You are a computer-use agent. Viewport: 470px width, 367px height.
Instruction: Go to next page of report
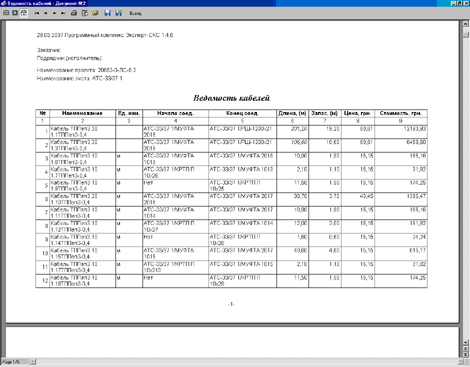(54, 13)
